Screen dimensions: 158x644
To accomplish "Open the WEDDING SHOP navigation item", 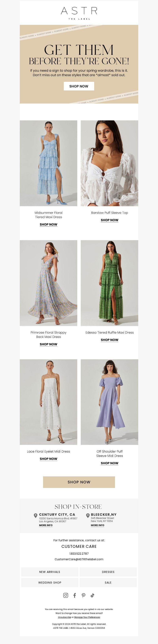I will click(50, 582).
